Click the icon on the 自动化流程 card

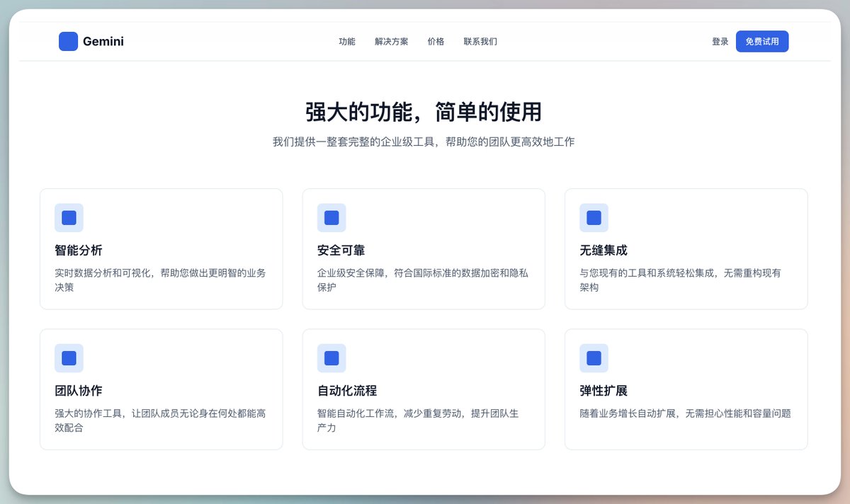(x=331, y=358)
